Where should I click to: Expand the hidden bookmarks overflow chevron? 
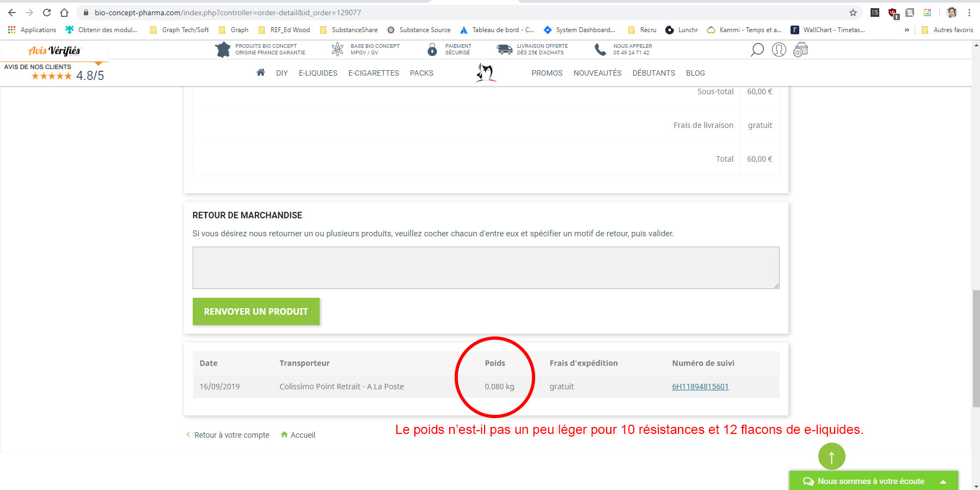(906, 30)
